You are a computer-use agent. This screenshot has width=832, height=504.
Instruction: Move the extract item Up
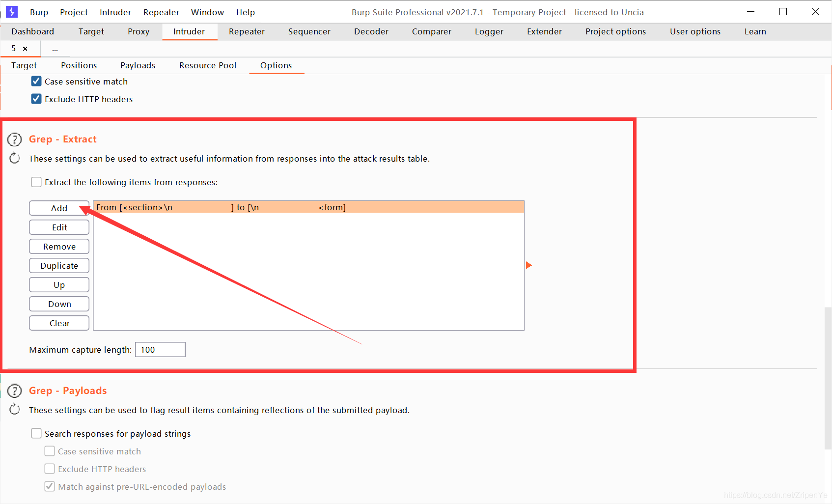pyautogui.click(x=59, y=285)
